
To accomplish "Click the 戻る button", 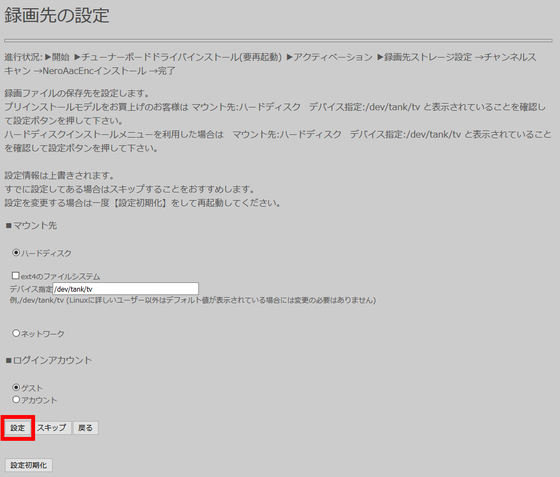I will 85,428.
